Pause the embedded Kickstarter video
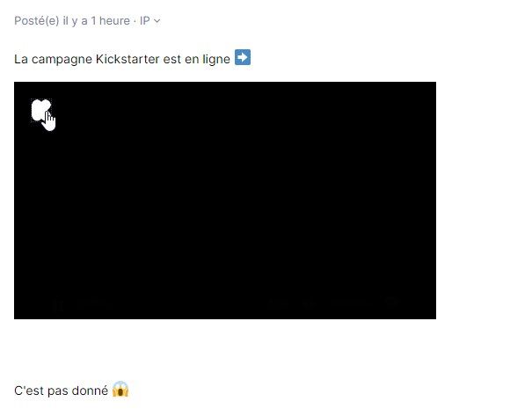Image resolution: width=532 pixels, height=416 pixels. (58, 304)
